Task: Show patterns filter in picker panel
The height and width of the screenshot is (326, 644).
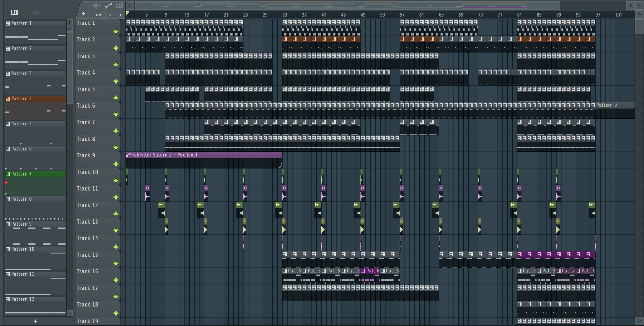Action: tap(14, 12)
